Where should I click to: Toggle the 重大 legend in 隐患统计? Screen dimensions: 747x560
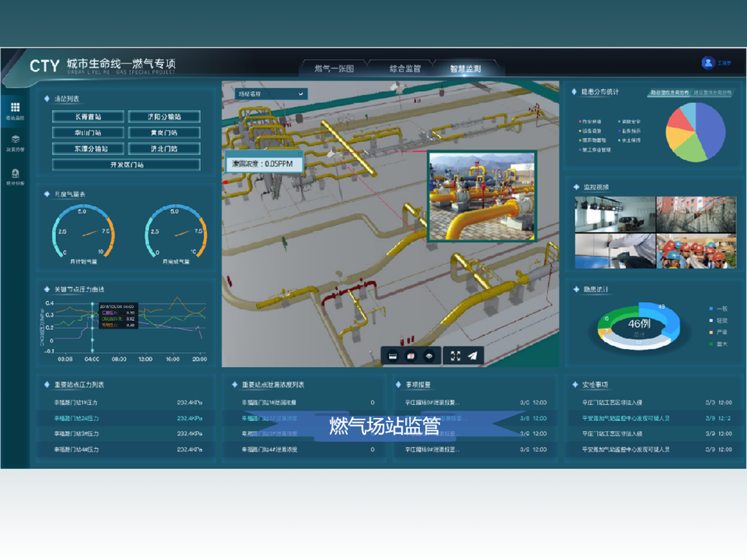click(718, 344)
